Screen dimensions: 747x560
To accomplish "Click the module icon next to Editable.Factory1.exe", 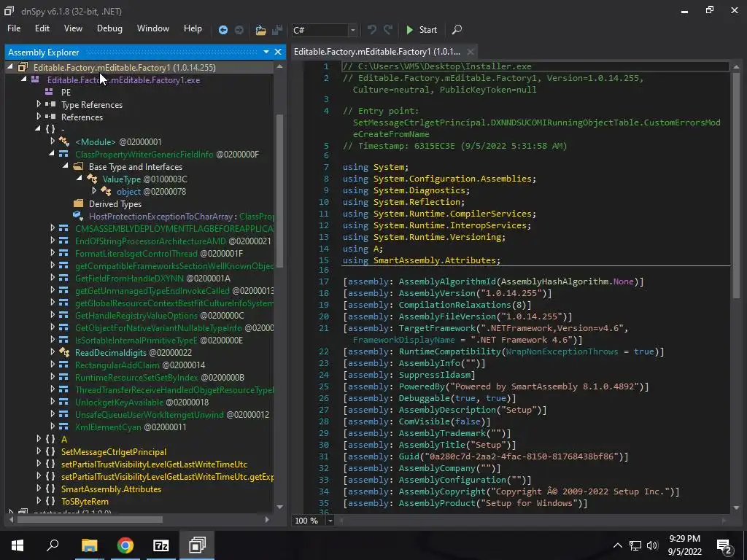I will (35, 79).
